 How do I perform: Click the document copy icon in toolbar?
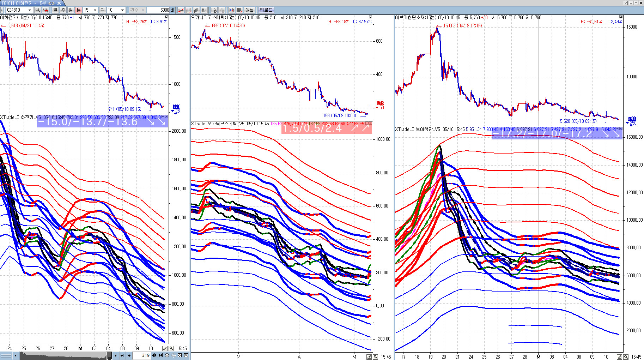(214, 10)
